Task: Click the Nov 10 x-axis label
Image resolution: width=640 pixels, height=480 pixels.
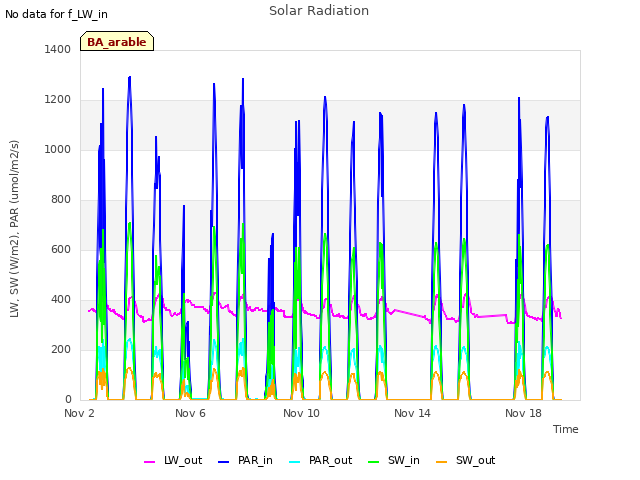Action: click(301, 413)
